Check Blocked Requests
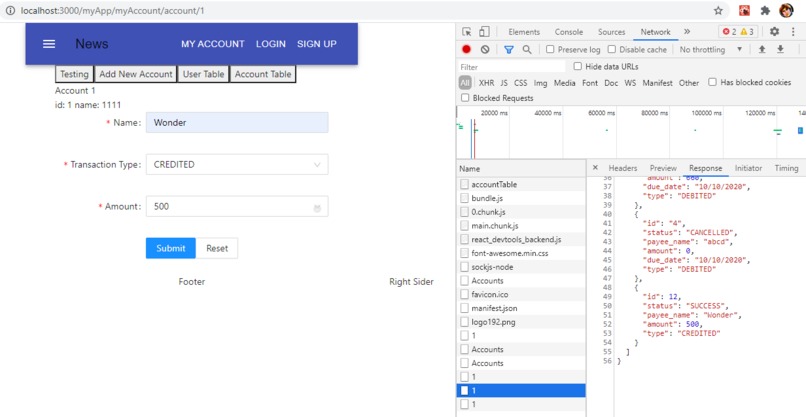Screen dimensions: 806x417 (465, 98)
